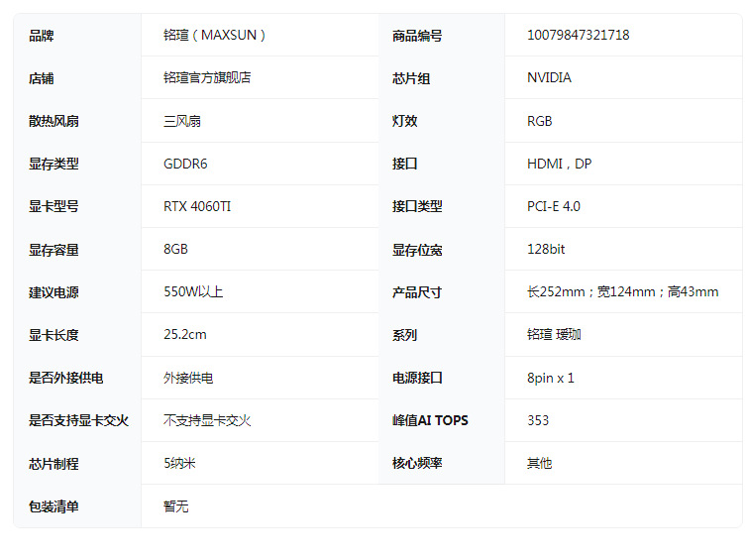Click the 显存类型 label
Viewport: 747px width, 560px height.
53,164
